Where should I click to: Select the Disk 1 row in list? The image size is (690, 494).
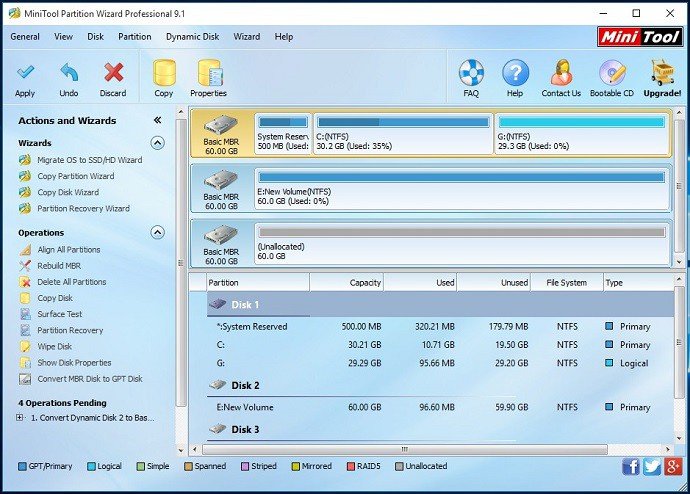440,304
